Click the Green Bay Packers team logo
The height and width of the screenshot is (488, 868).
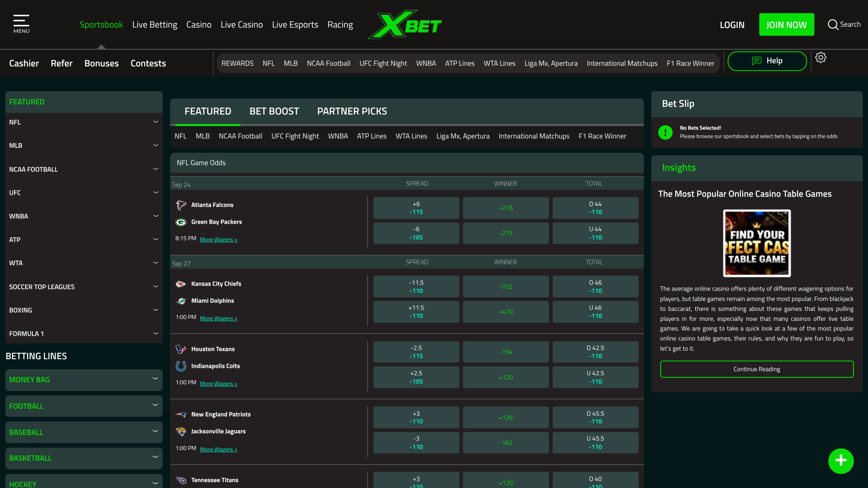point(181,222)
